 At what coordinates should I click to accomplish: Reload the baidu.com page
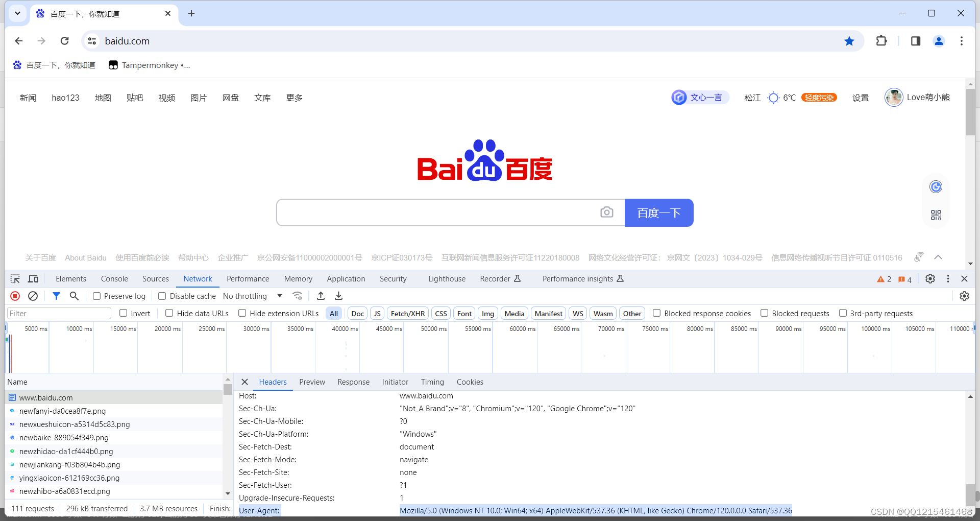(x=64, y=41)
